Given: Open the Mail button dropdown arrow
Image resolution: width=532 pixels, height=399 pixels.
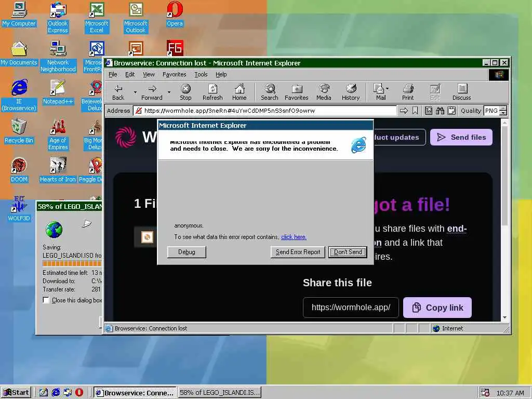Looking at the screenshot, I should pyautogui.click(x=387, y=89).
